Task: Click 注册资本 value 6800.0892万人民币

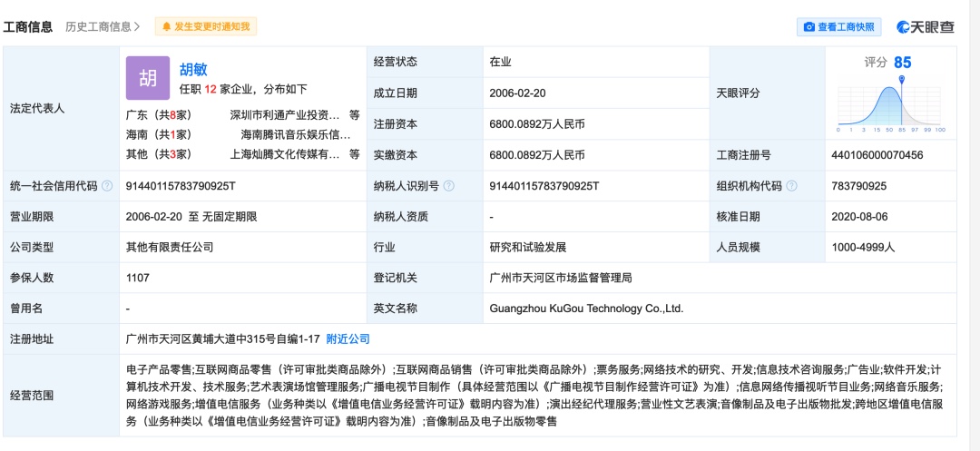Action: tap(537, 124)
